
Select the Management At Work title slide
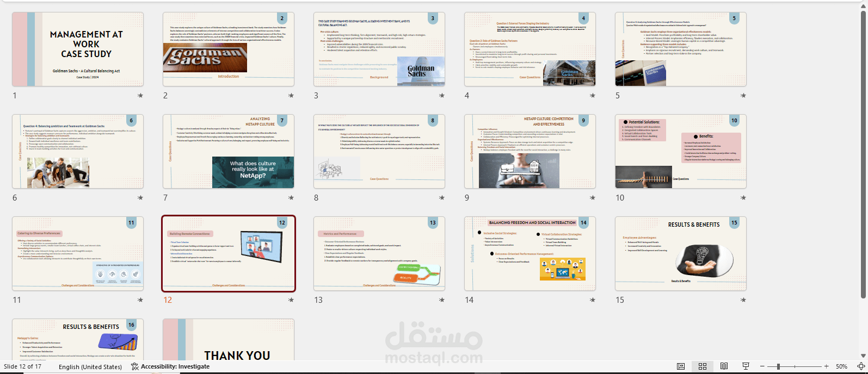click(x=78, y=49)
